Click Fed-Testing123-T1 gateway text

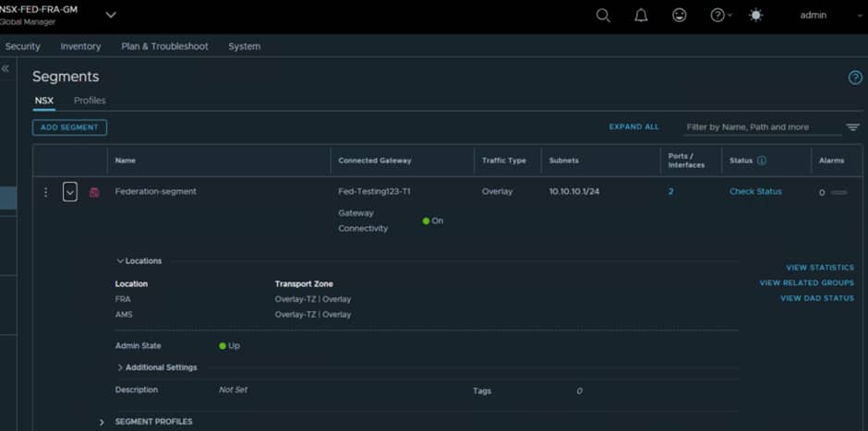[x=374, y=191]
